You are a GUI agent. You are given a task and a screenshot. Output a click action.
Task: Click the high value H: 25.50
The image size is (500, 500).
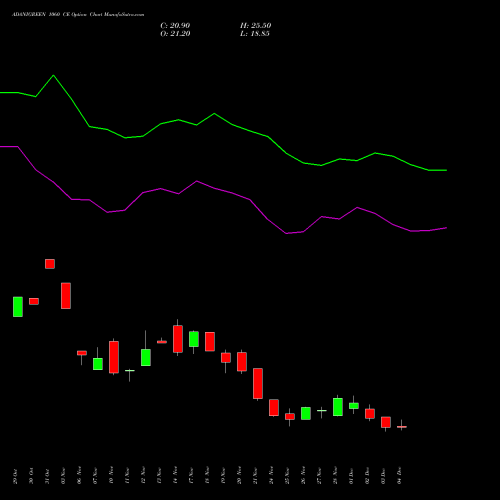pyautogui.click(x=256, y=26)
